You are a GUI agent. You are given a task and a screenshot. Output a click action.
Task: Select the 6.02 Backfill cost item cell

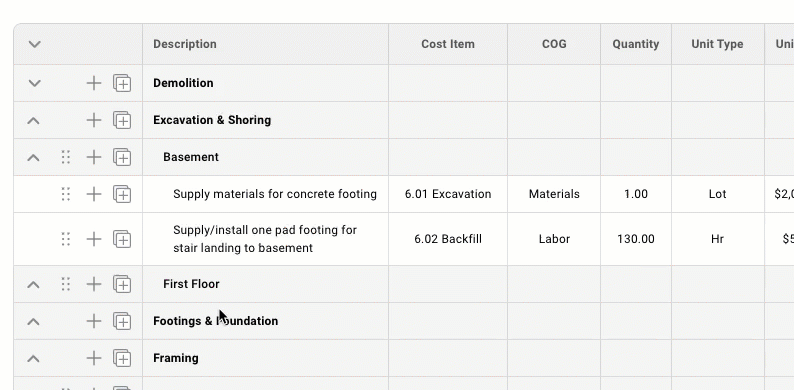[x=448, y=239]
